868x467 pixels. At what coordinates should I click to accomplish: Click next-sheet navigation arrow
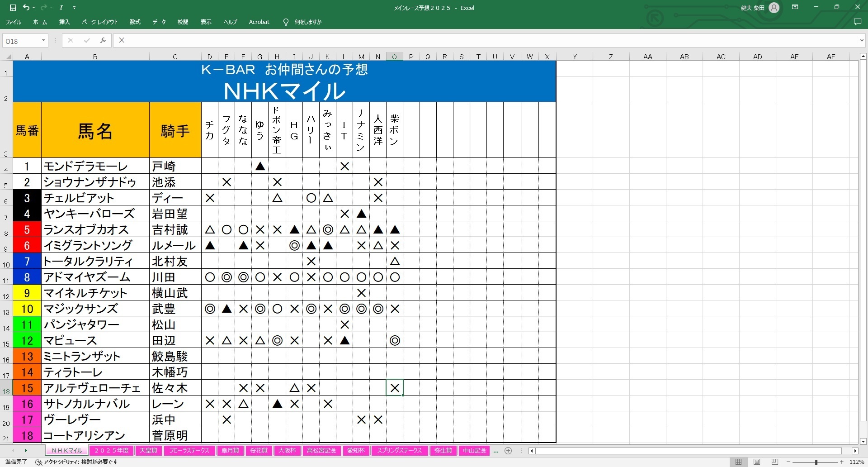pos(26,450)
